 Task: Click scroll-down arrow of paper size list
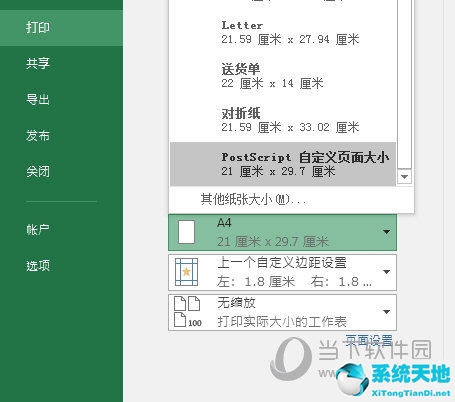point(404,177)
